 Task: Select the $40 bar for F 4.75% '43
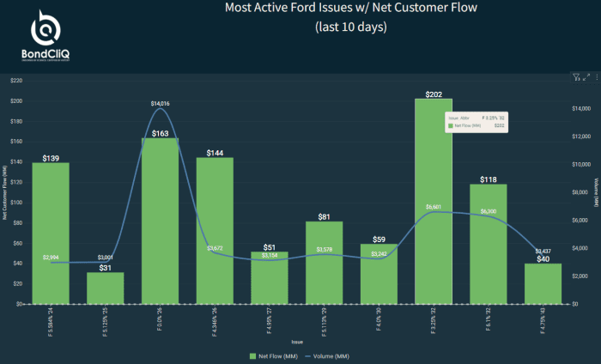click(543, 284)
